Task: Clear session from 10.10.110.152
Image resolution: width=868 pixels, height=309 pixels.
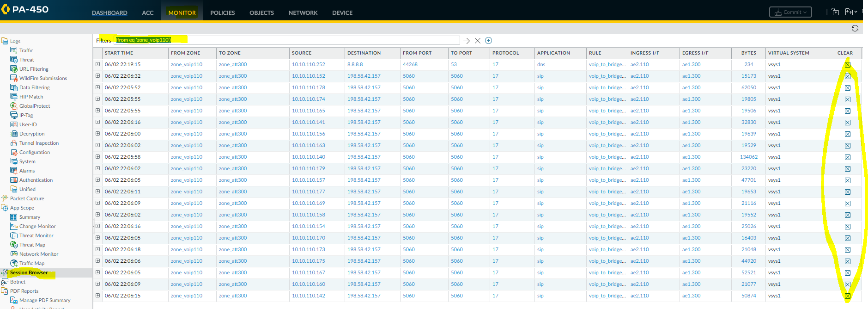Action: (x=848, y=76)
